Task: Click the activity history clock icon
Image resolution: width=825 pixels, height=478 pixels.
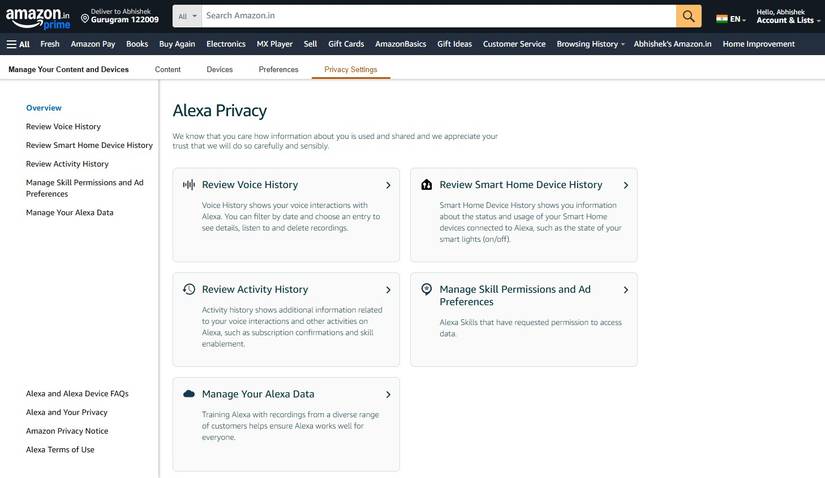Action: coord(189,289)
